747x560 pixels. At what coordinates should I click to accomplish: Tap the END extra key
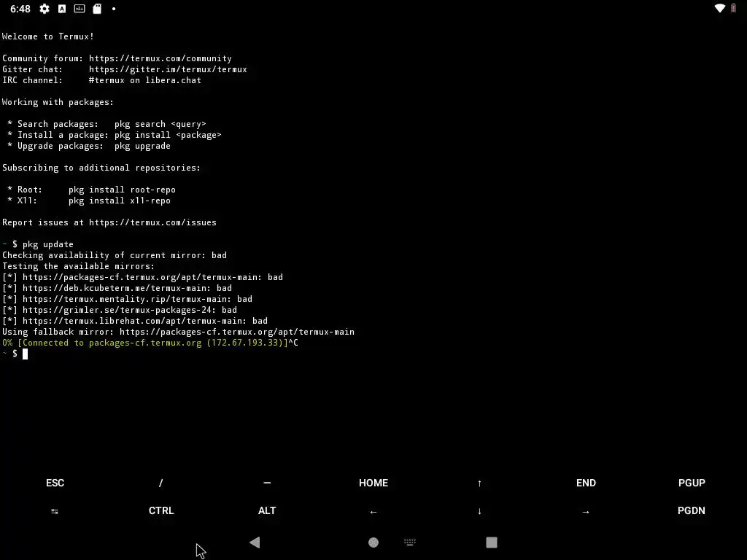[586, 483]
